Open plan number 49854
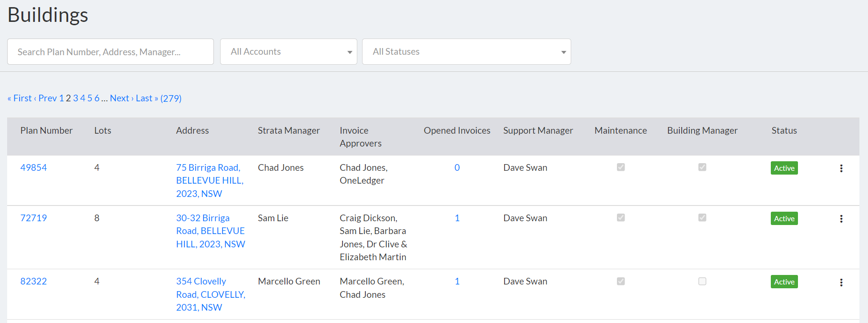Viewport: 868px width, 323px height. [x=33, y=167]
